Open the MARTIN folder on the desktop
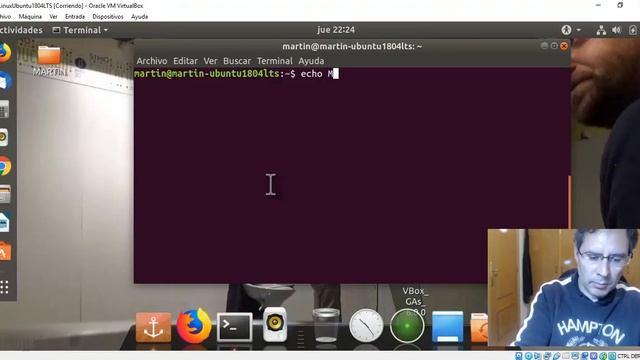The height and width of the screenshot is (360, 640). pos(49,60)
